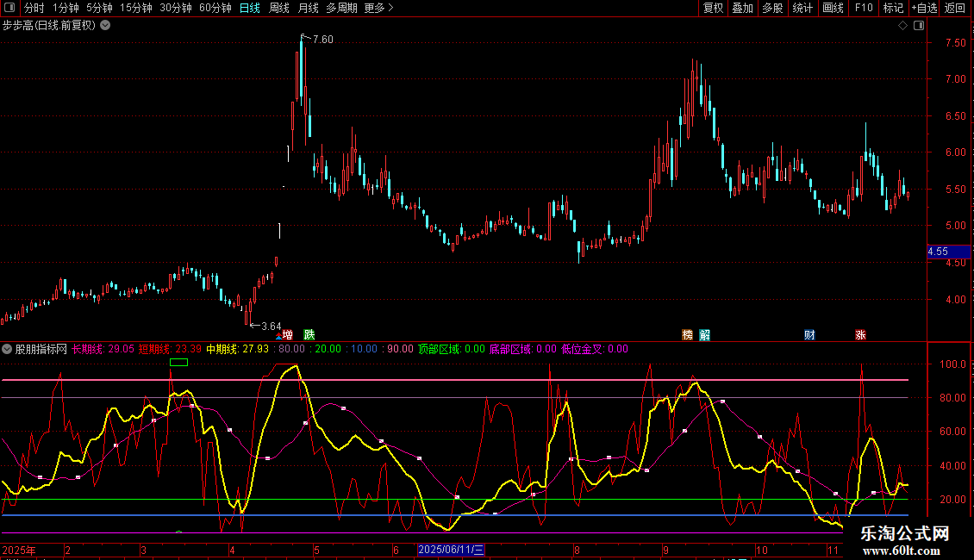Open the 步步高 chart title dropdown arrow

105,25
